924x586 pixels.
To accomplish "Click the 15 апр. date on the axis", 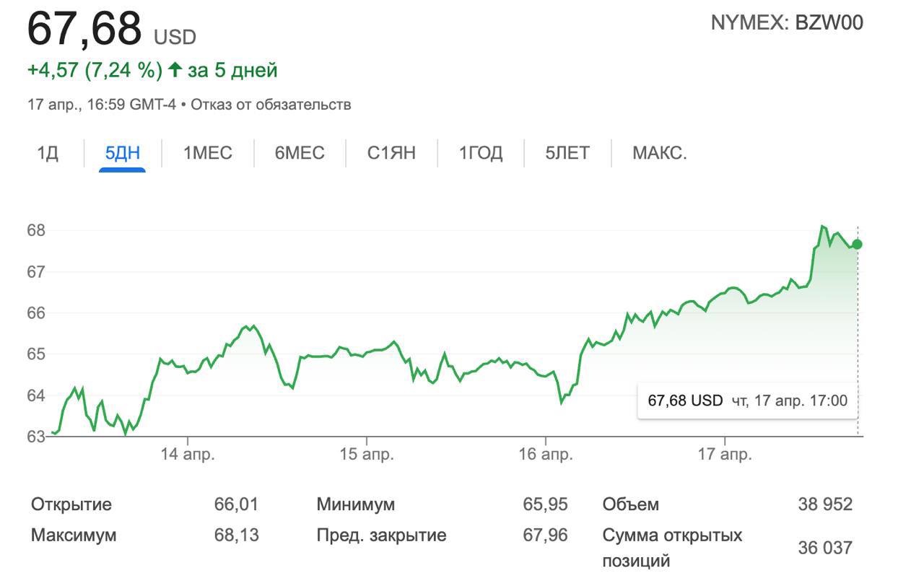I will pos(367,455).
